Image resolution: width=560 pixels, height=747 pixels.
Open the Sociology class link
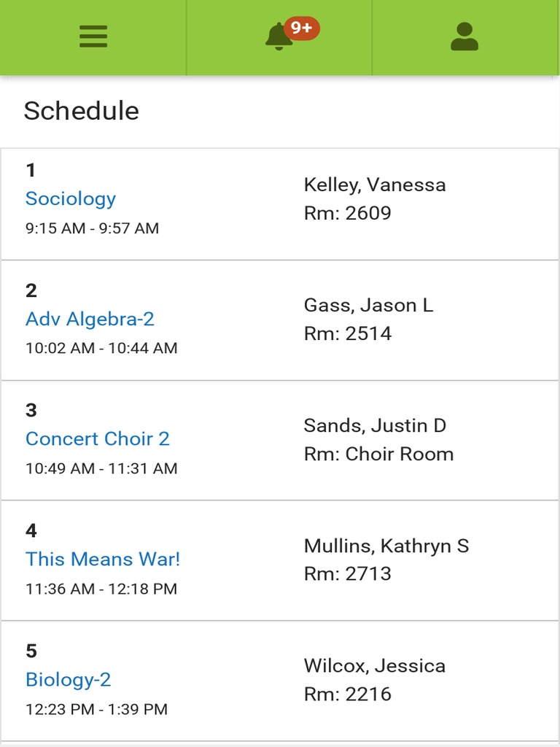point(71,198)
